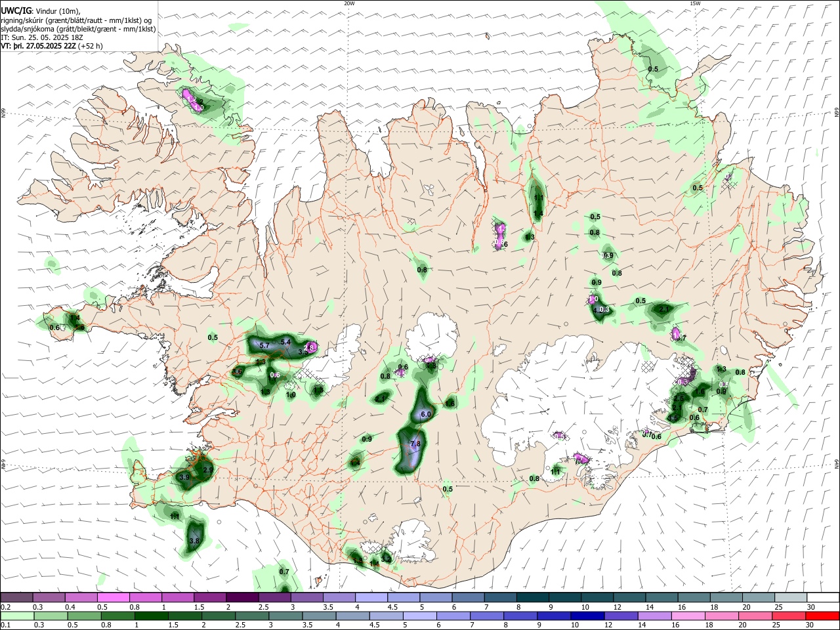
Task: Select the dark teal snow swatch labeled 8
Action: (x=534, y=597)
